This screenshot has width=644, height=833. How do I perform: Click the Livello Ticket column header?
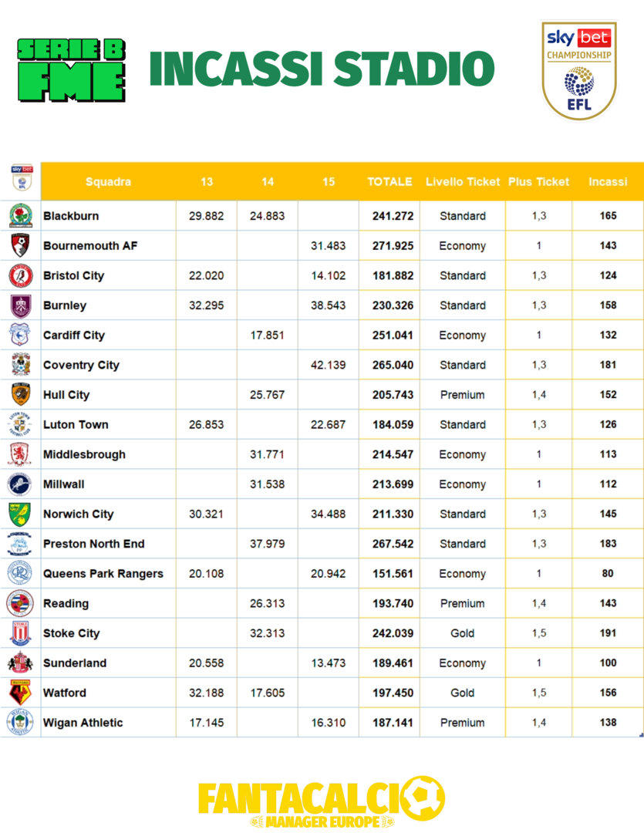(462, 182)
